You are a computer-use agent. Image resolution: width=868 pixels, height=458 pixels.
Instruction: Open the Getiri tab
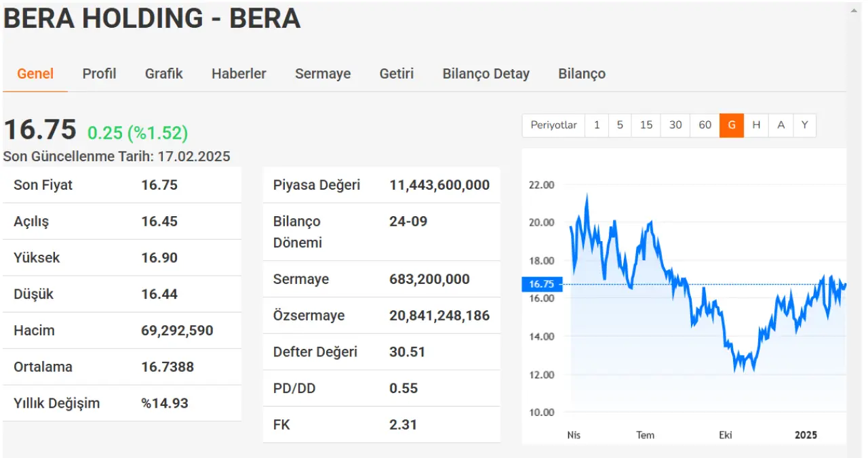(x=397, y=74)
